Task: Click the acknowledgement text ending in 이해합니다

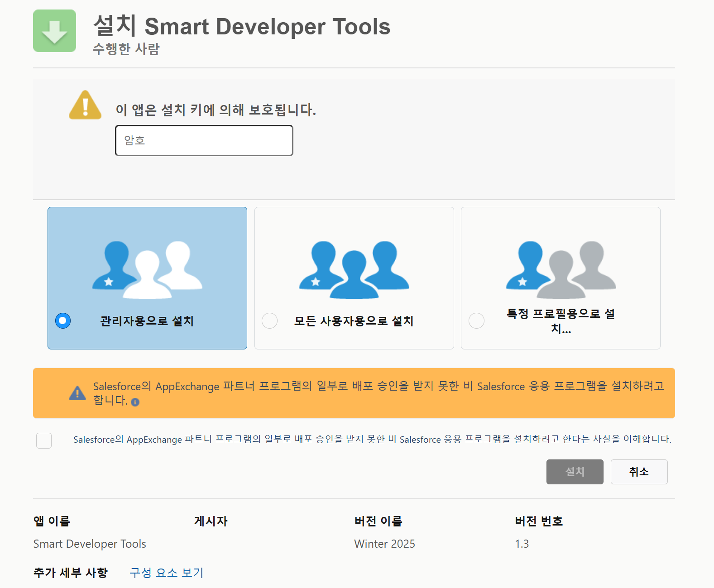Action: point(372,439)
